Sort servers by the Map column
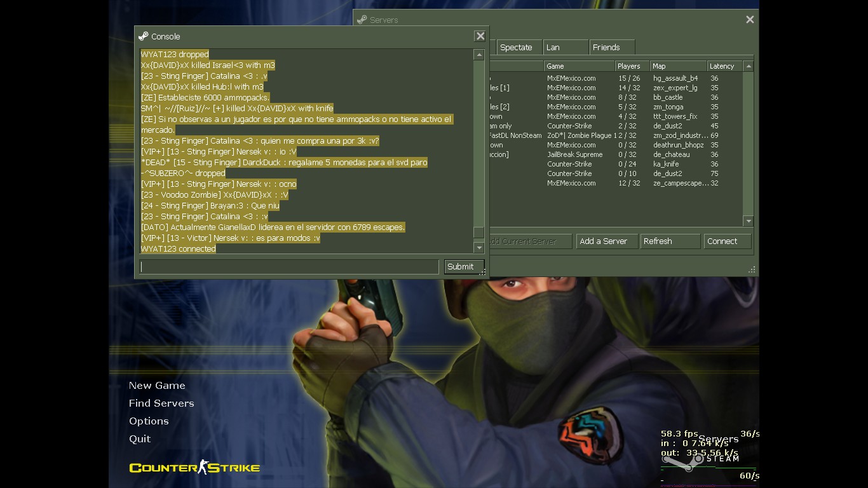The height and width of the screenshot is (488, 868). tap(678, 66)
